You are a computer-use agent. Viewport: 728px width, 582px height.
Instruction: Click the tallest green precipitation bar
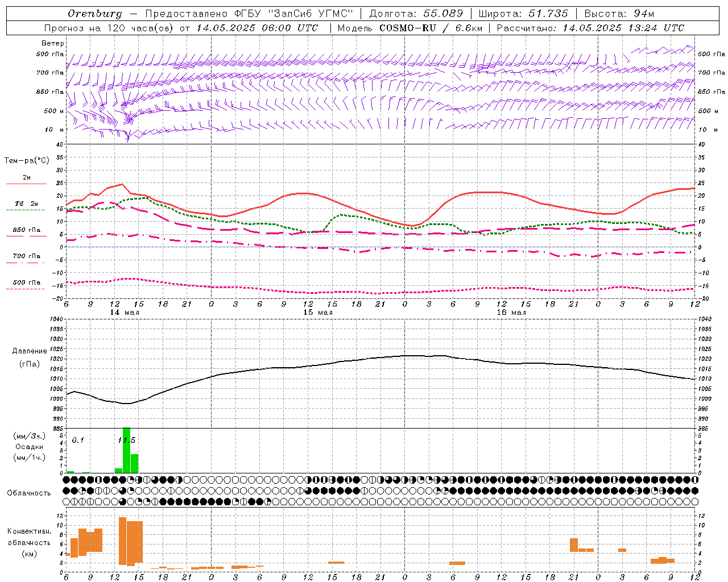(127, 450)
